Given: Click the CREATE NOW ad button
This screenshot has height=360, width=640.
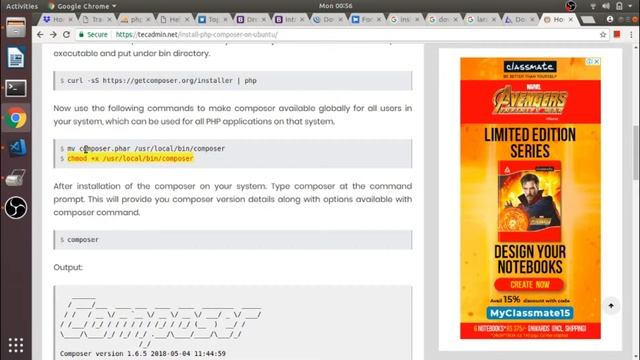Looking at the screenshot, I should click(x=529, y=284).
